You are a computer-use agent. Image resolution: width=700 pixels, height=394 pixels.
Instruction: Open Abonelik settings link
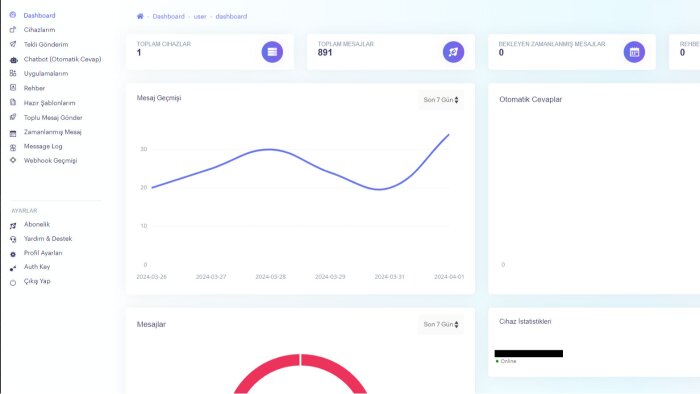tap(37, 224)
